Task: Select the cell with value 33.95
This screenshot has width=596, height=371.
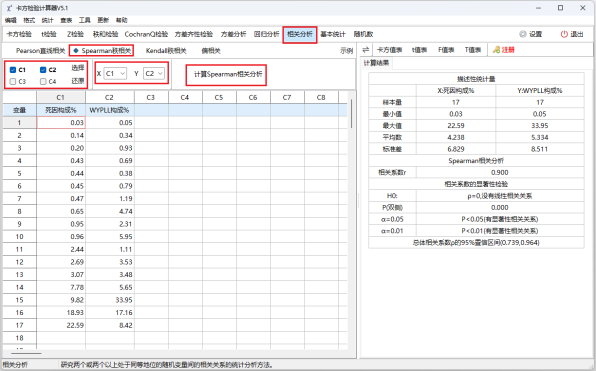Action: [110, 300]
